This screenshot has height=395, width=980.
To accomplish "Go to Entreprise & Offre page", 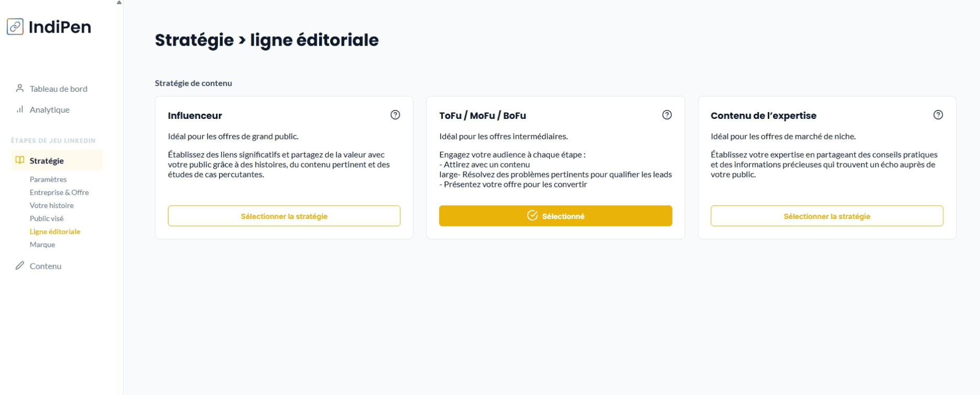I will tap(59, 192).
